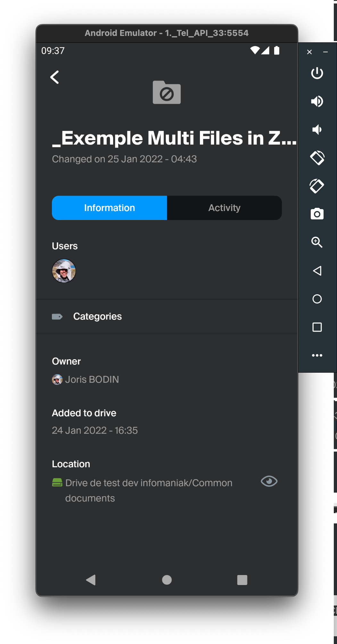Decrease volume with the emulator volume down icon

pyautogui.click(x=317, y=129)
